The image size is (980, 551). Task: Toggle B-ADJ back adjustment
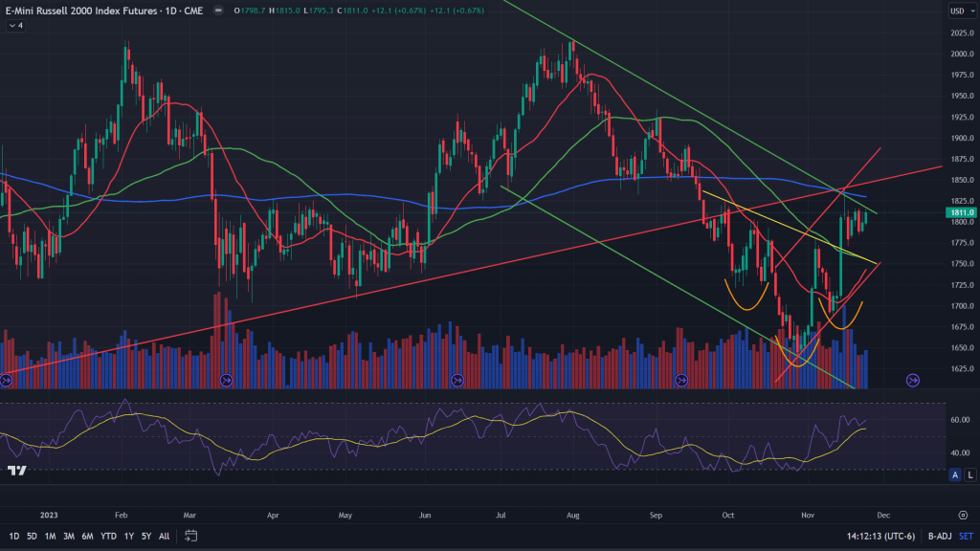[926, 536]
